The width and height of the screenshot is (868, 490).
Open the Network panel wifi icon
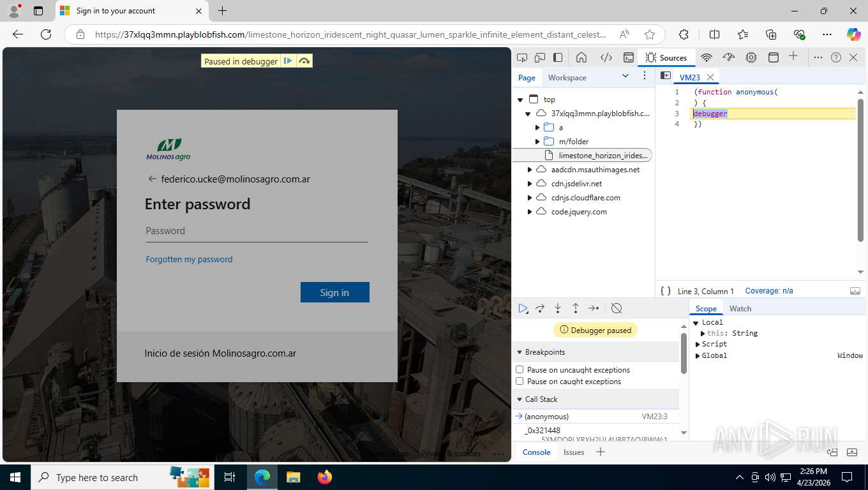tap(707, 57)
